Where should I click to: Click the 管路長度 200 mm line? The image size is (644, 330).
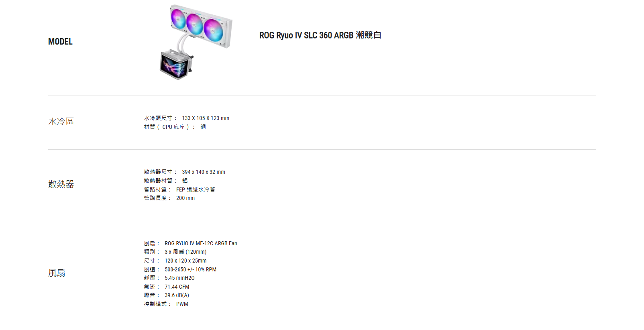coord(169,198)
